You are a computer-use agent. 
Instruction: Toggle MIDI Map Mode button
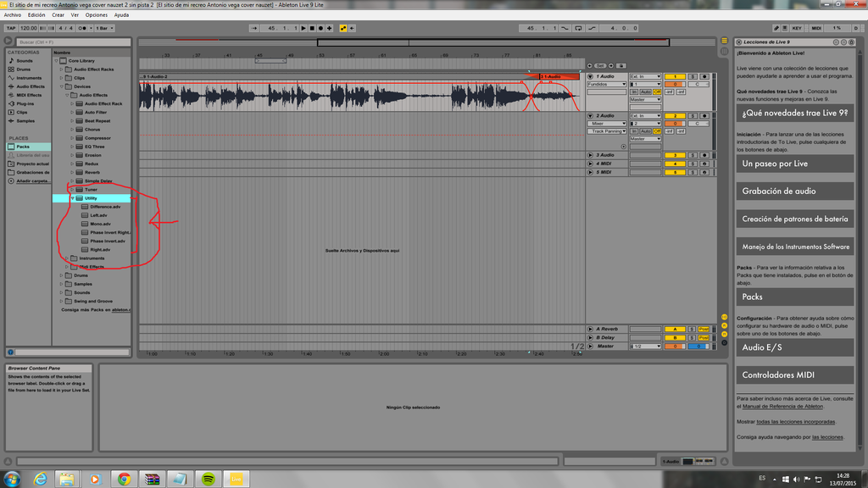(816, 28)
